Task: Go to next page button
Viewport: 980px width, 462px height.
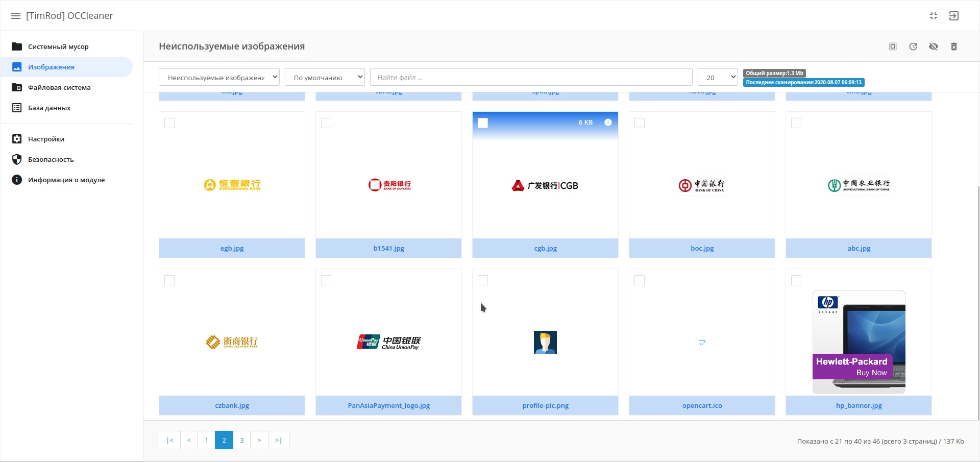Action: (259, 440)
